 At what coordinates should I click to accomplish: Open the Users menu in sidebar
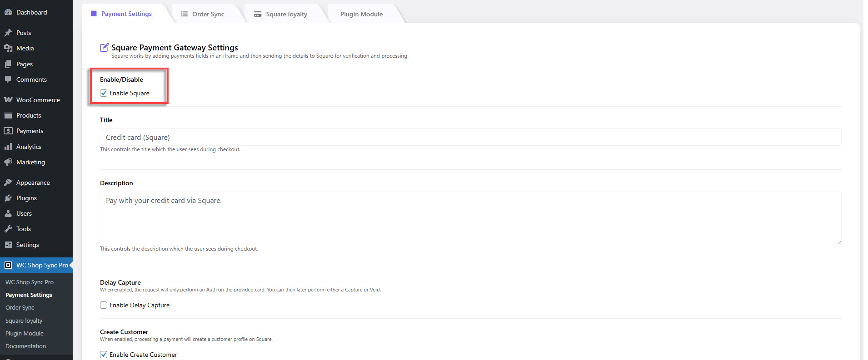[24, 213]
